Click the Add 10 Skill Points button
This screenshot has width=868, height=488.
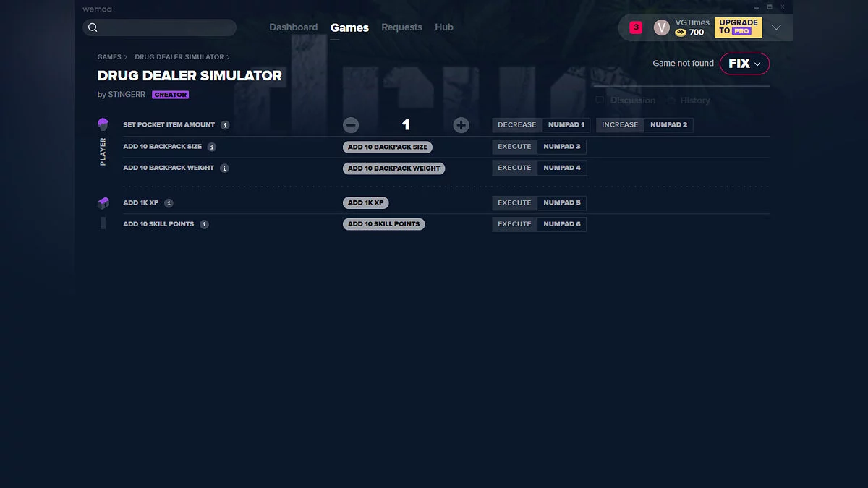383,224
